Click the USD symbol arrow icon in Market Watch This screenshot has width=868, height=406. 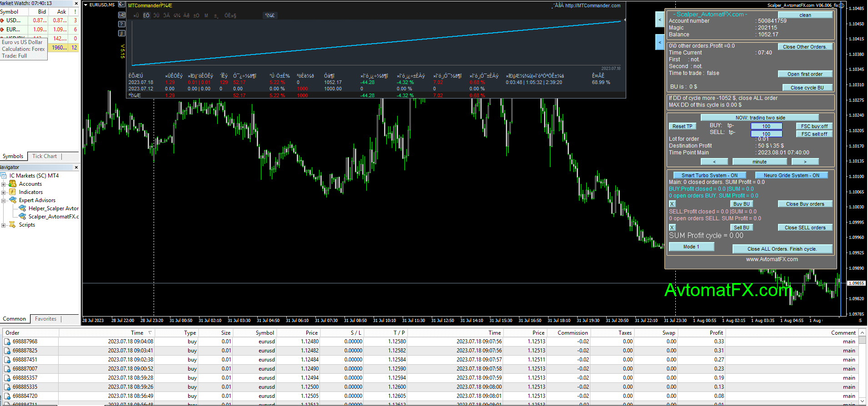(x=2, y=20)
